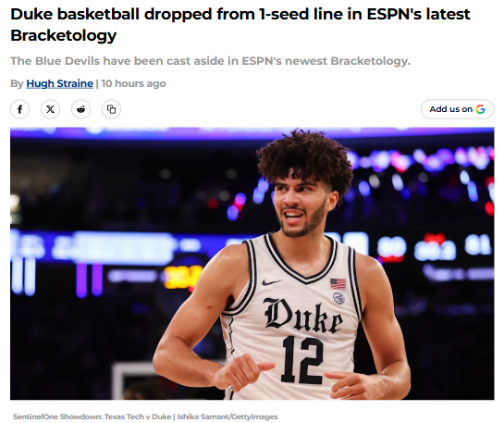
Task: Click the Duke lettering on the jersey
Action: [x=303, y=316]
